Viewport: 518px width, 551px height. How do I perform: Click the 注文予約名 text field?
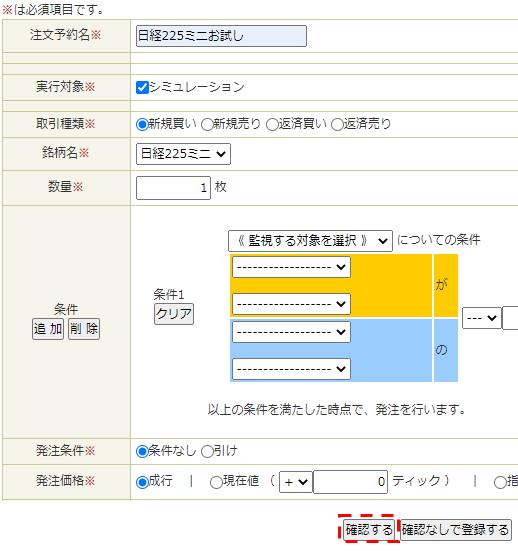[221, 36]
